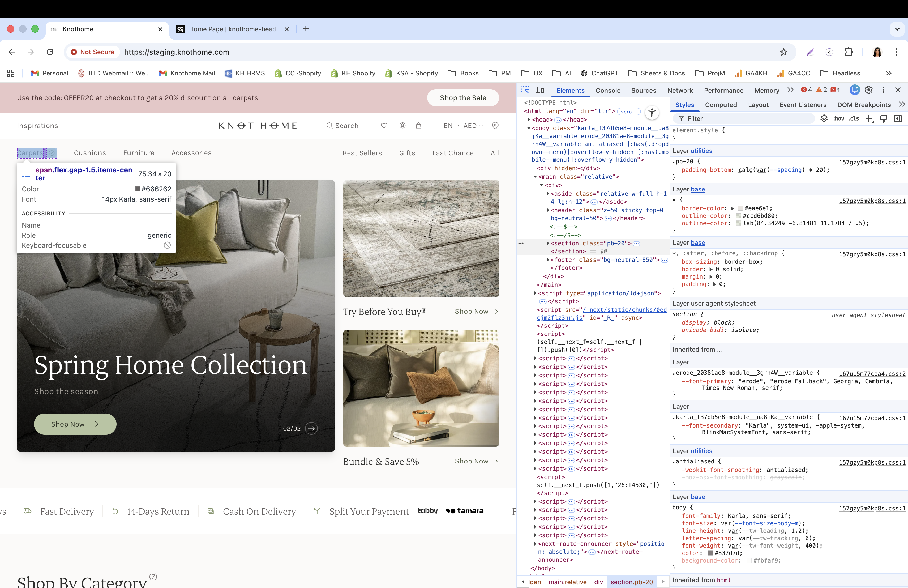This screenshot has height=588, width=908.
Task: Toggle the .cls classes panel
Action: coord(854,119)
